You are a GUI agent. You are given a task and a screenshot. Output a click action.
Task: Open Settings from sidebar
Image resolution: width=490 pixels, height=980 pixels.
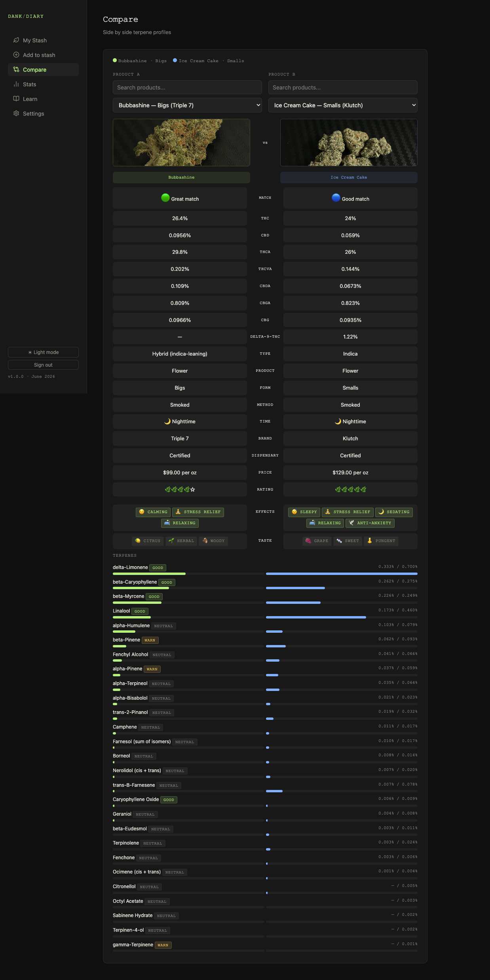click(43, 114)
